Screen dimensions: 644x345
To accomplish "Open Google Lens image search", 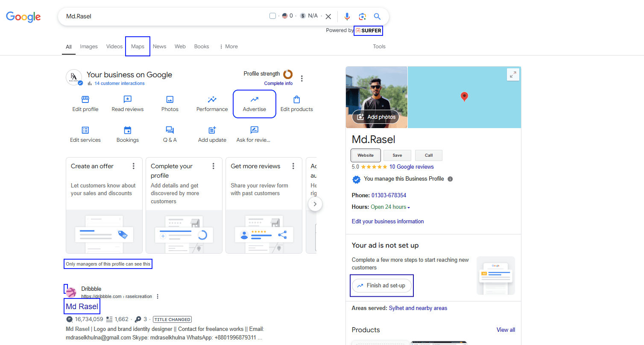I will tap(362, 17).
